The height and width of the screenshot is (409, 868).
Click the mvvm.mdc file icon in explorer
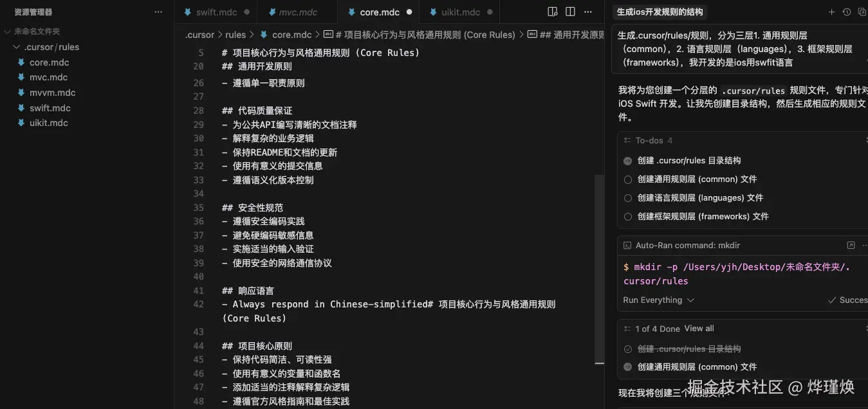pyautogui.click(x=21, y=93)
